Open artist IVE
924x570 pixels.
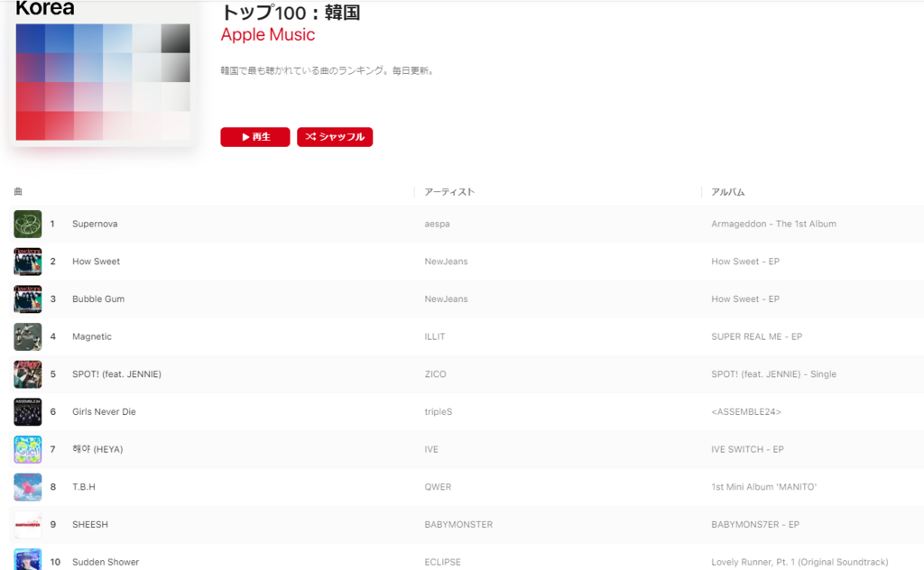[431, 449]
